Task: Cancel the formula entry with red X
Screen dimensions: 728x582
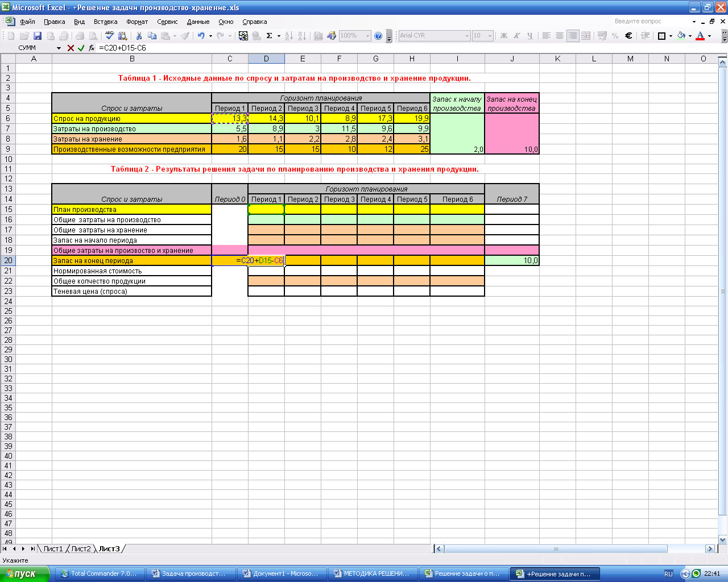Action: (x=71, y=48)
